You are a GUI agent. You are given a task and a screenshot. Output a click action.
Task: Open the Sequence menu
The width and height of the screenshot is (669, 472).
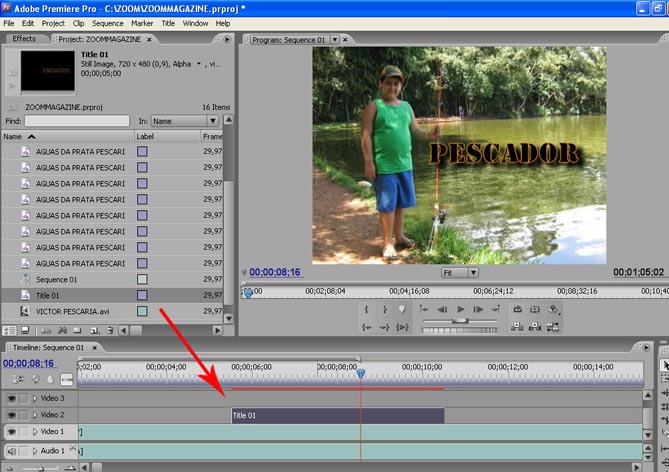pyautogui.click(x=107, y=22)
